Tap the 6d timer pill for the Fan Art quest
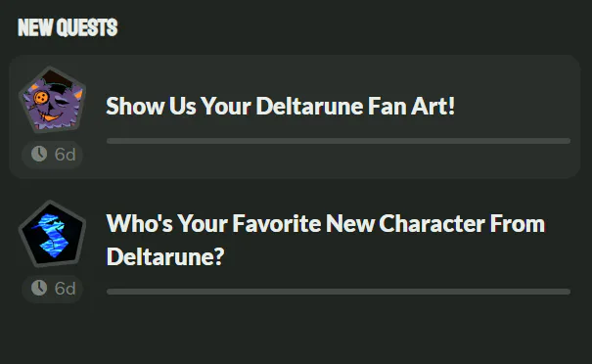 click(x=52, y=155)
